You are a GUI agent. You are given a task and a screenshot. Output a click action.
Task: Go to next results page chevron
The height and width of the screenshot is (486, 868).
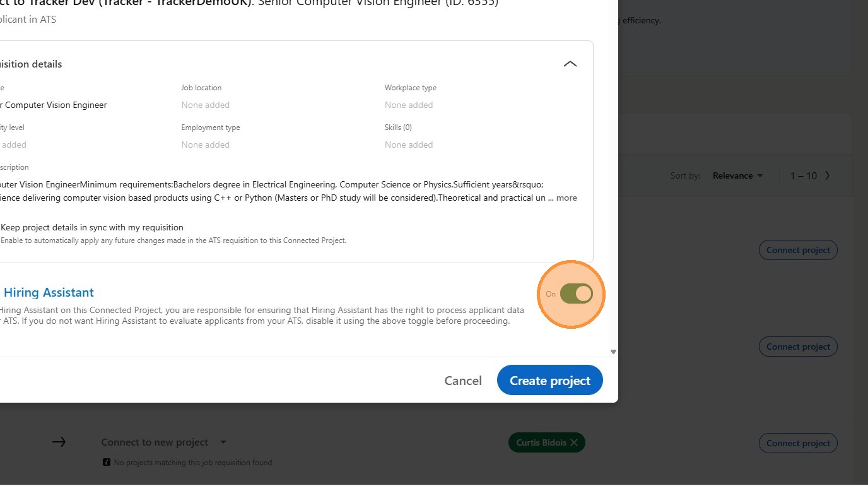(827, 175)
